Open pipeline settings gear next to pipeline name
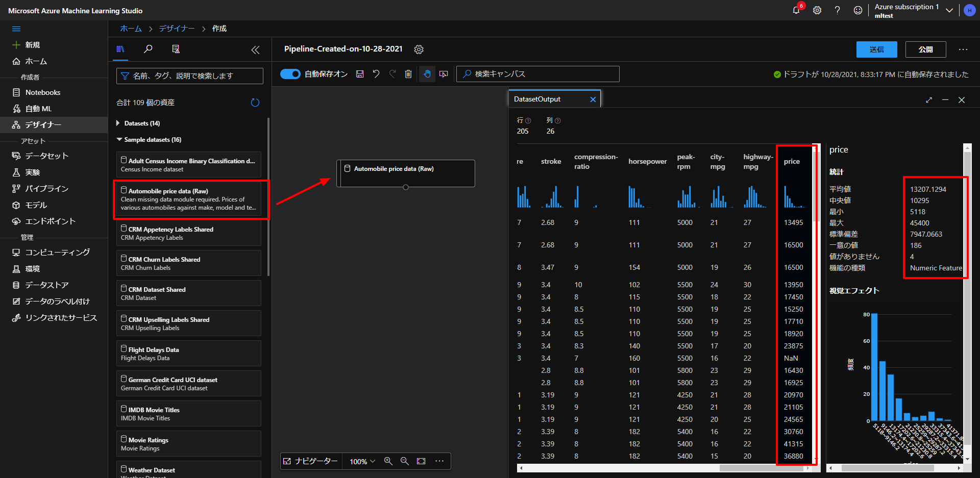Screen dimensions: 980x478 coord(419,49)
